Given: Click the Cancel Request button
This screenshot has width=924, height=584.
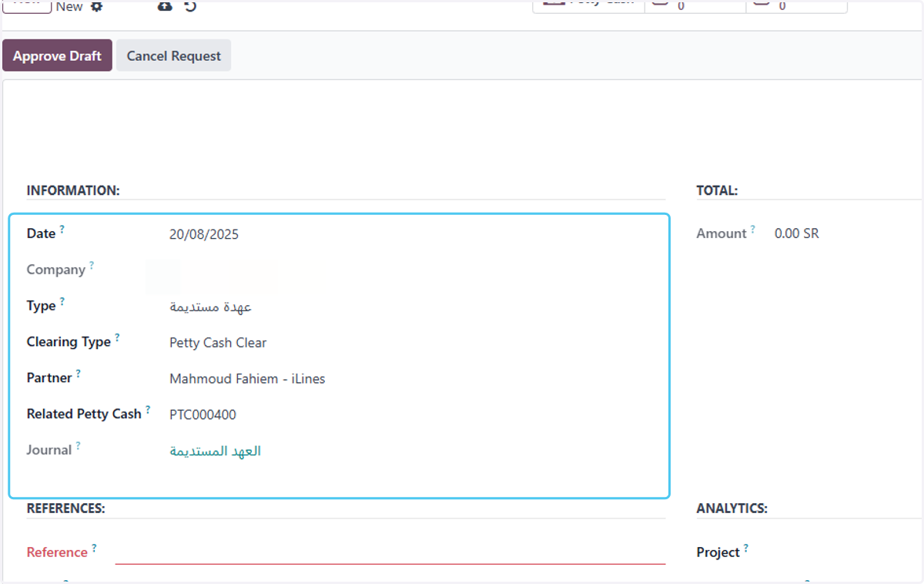Looking at the screenshot, I should pos(173,55).
